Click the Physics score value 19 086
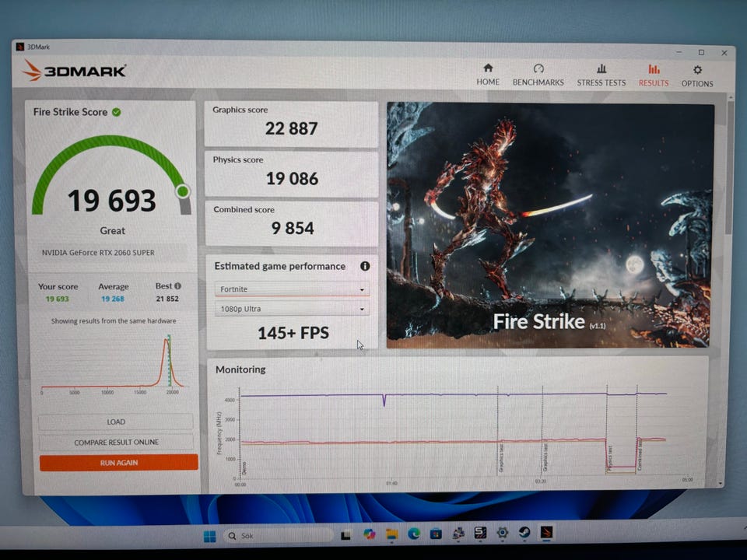Viewport: 747px width, 560px height. (292, 179)
